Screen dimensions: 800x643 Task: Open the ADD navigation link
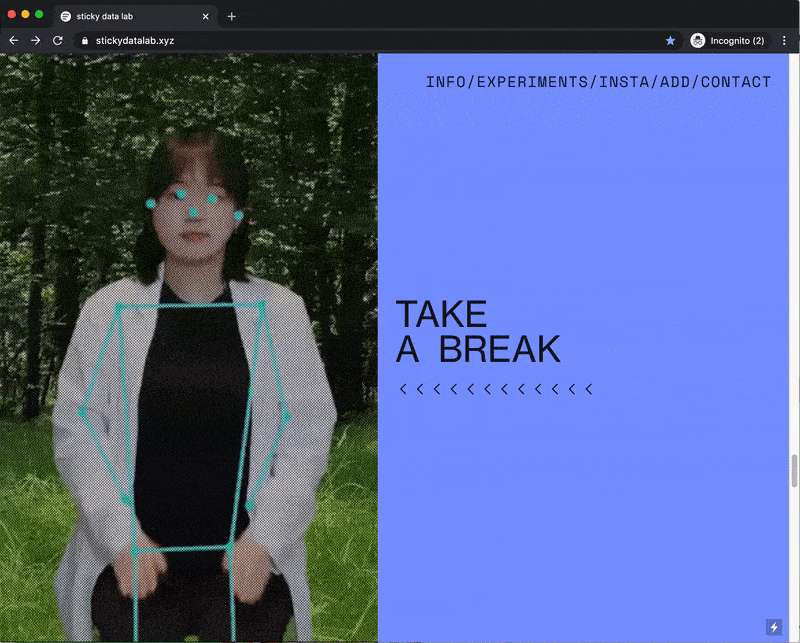coord(675,82)
